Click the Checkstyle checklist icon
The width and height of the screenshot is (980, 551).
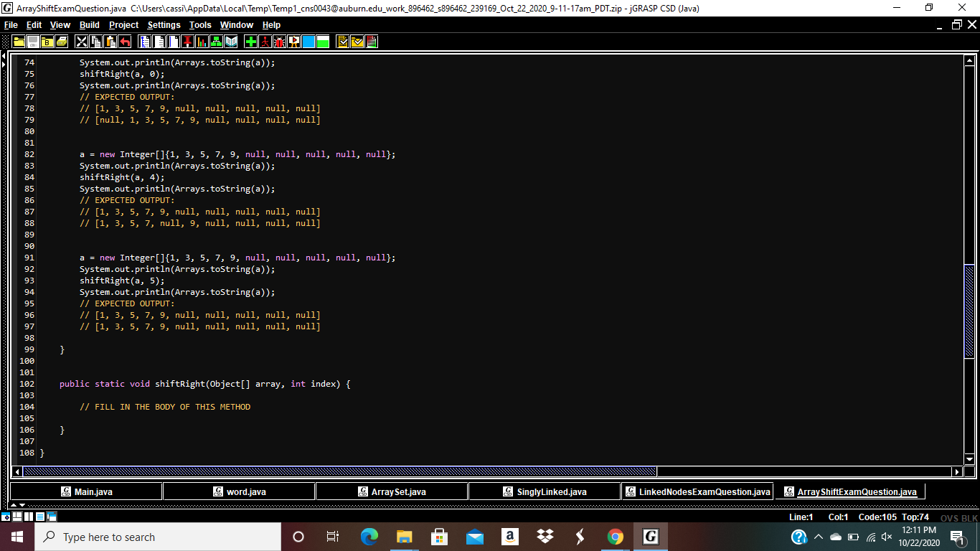(x=343, y=42)
